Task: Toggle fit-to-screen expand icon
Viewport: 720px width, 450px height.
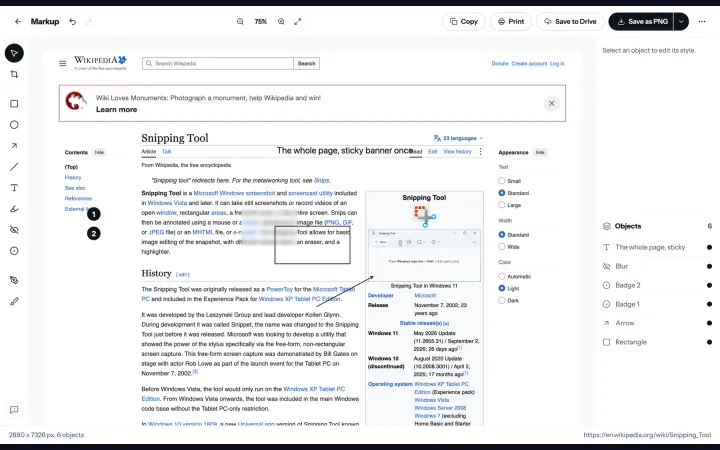Action: (298, 22)
